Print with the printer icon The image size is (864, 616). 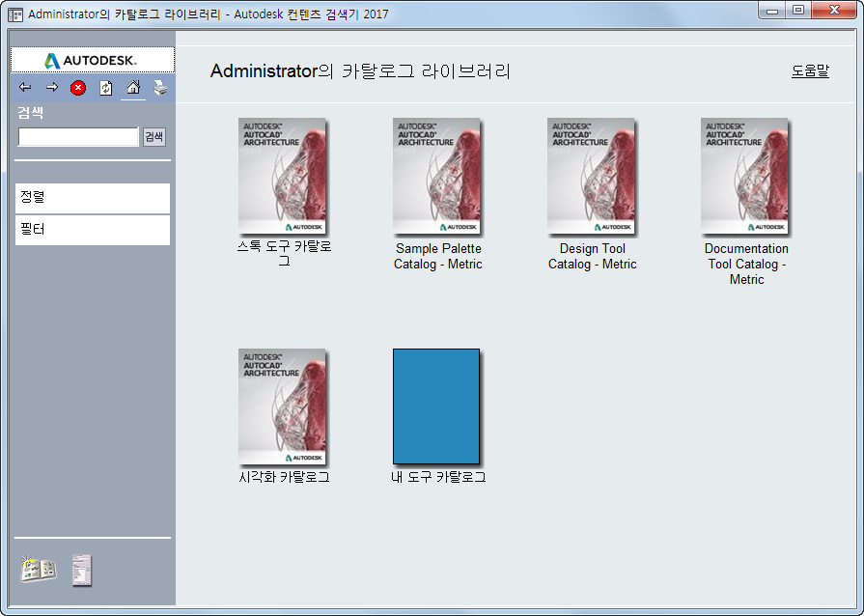(x=160, y=88)
